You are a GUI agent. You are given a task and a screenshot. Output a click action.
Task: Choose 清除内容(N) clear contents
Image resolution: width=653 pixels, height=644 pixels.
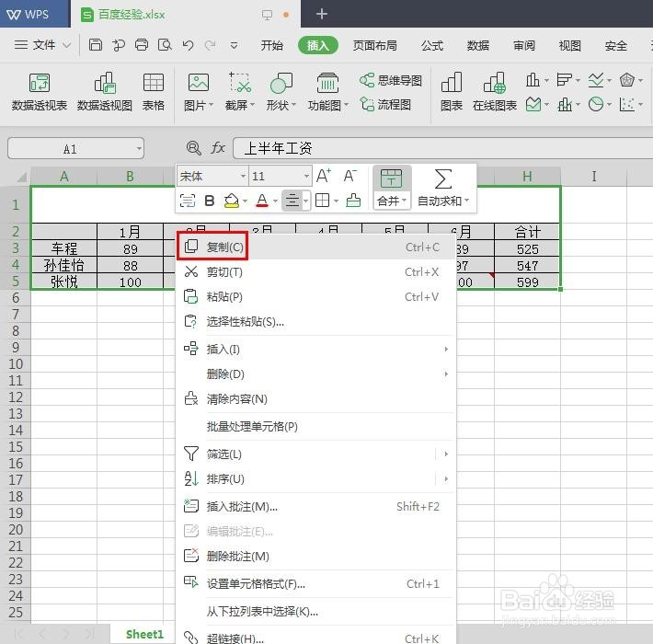tap(316, 399)
